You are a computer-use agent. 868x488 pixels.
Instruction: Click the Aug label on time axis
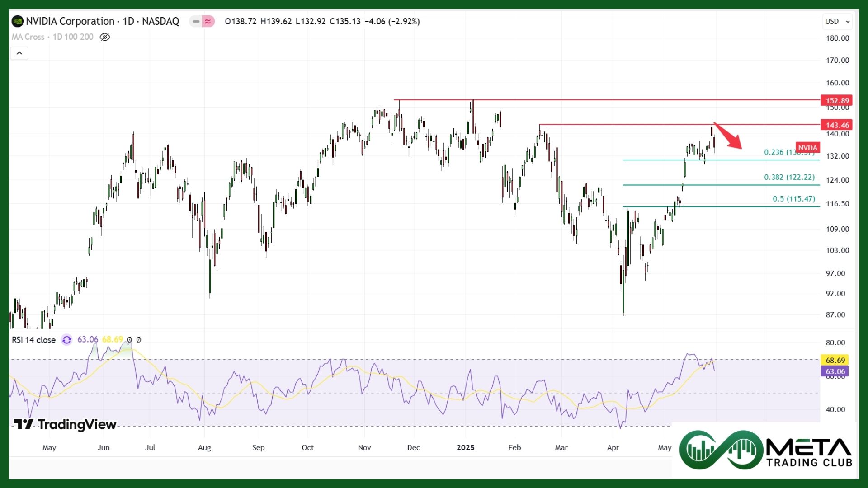(204, 447)
